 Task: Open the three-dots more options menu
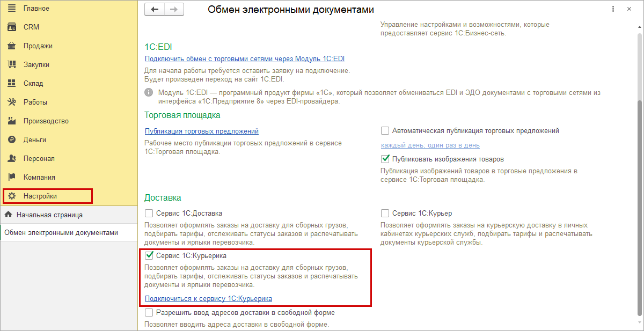click(x=613, y=9)
